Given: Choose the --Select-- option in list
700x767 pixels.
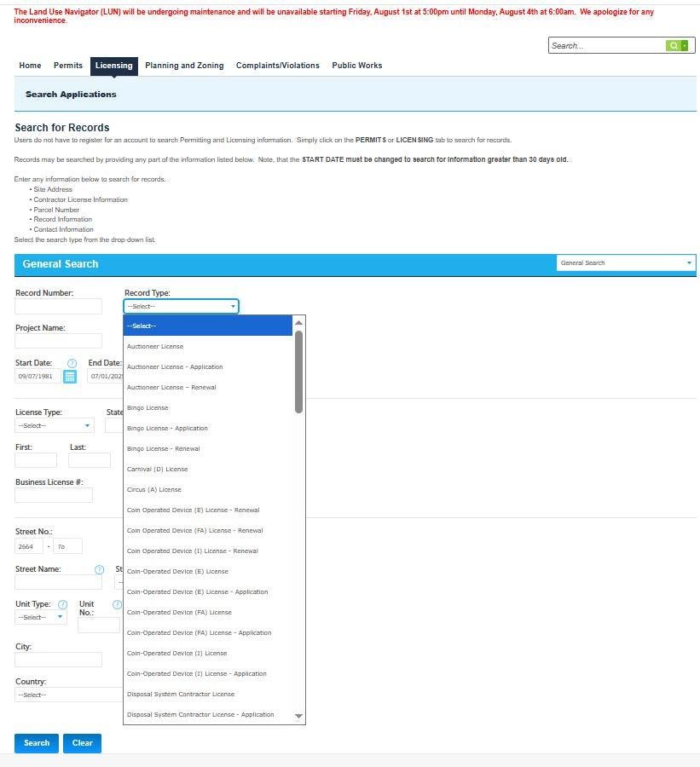Looking at the screenshot, I should tap(207, 326).
